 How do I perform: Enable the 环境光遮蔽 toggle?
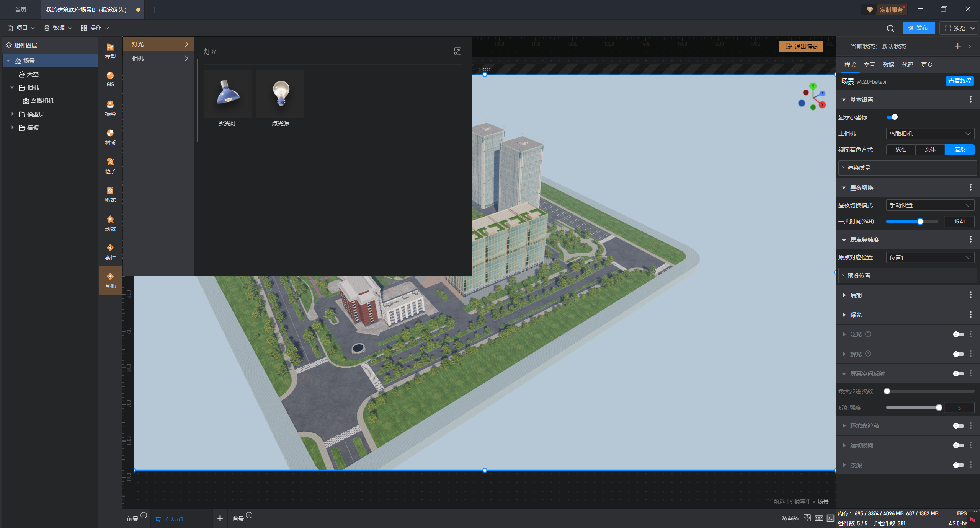click(x=958, y=426)
